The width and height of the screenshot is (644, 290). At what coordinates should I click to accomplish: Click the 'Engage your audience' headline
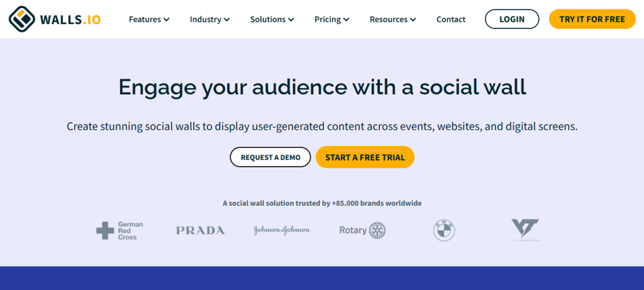pyautogui.click(x=323, y=87)
